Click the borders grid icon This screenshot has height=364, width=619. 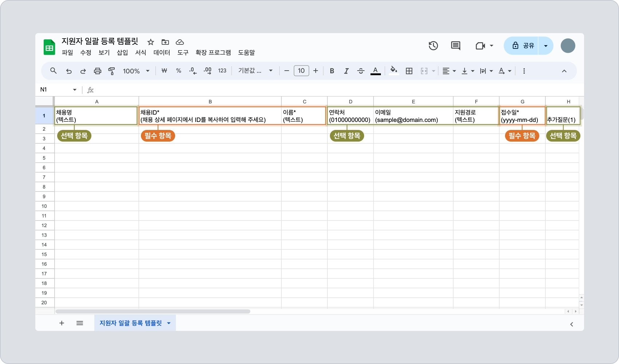[409, 71]
